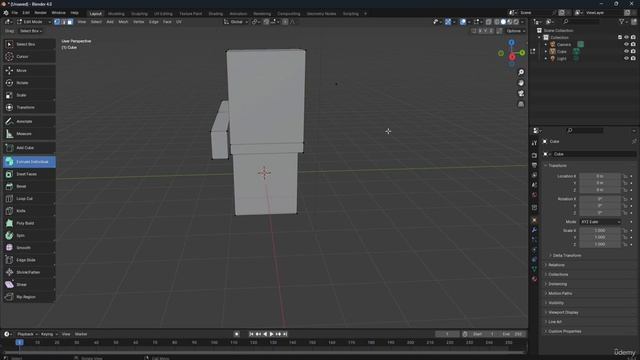The width and height of the screenshot is (640, 360).
Task: Pick the Annotate tool
Action: (x=29, y=121)
